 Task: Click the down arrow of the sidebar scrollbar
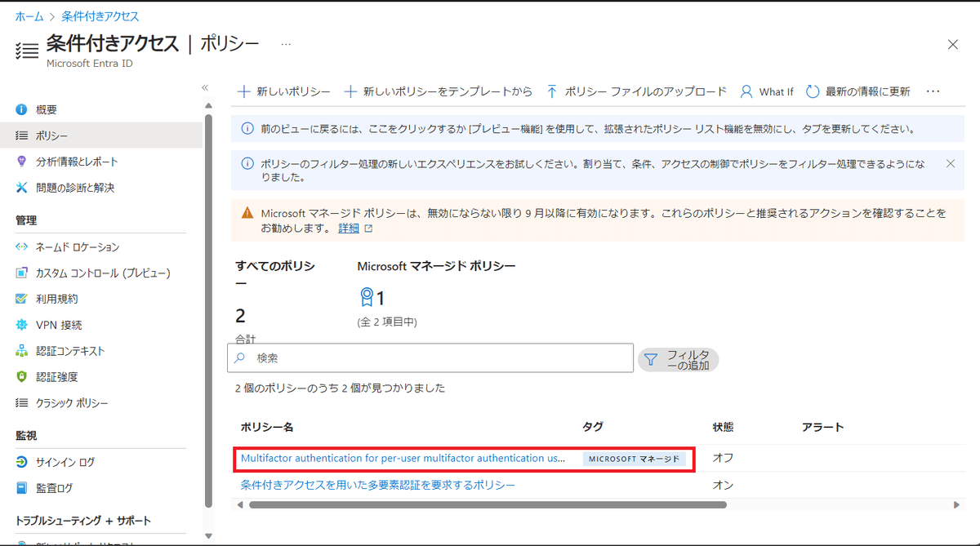pyautogui.click(x=208, y=536)
